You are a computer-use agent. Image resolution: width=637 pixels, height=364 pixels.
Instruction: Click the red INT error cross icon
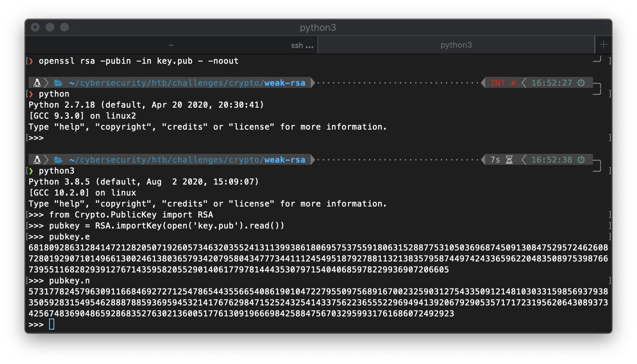coord(513,83)
